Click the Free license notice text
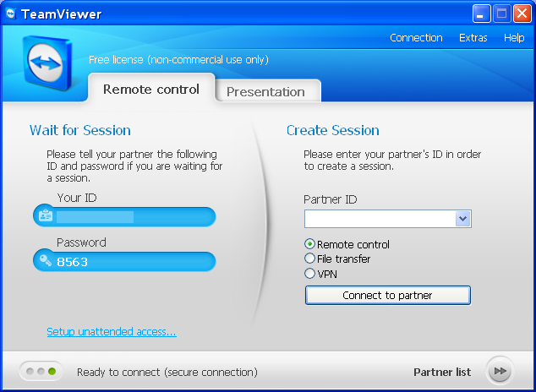 point(178,60)
